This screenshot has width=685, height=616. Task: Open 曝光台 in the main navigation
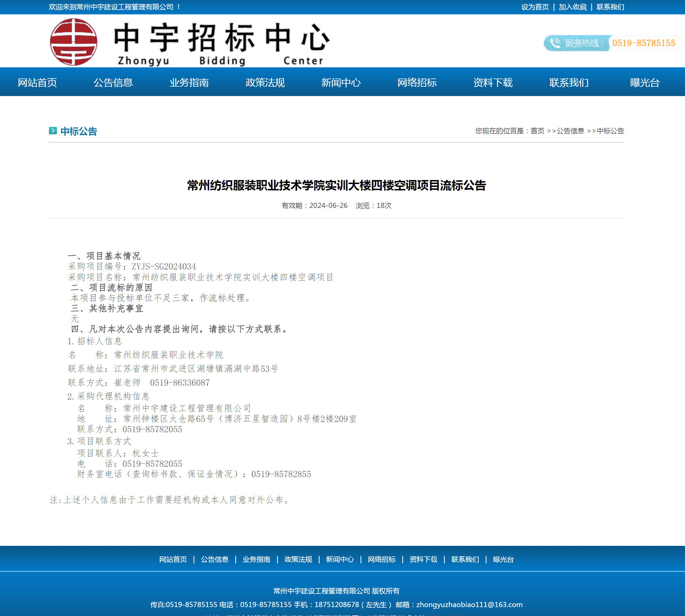(x=644, y=82)
